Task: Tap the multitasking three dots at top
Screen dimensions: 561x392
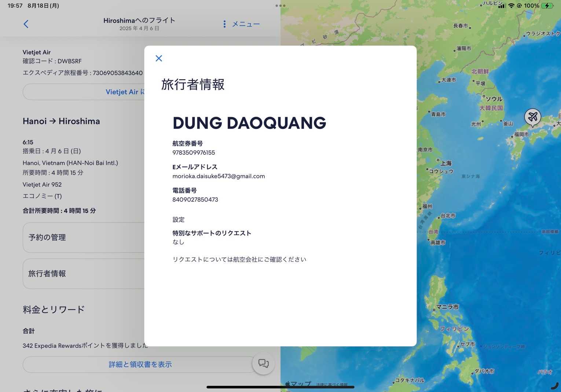Action: click(x=280, y=6)
